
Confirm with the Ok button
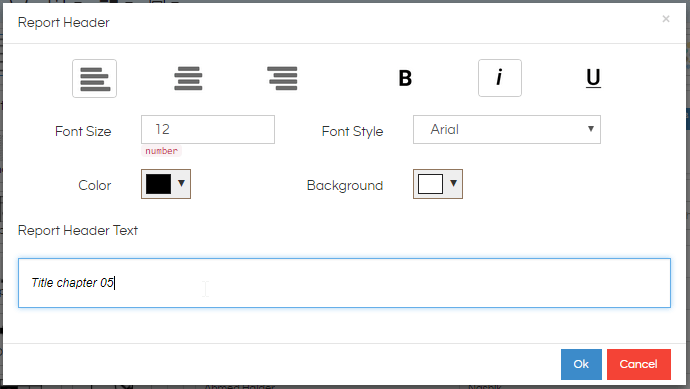(581, 364)
